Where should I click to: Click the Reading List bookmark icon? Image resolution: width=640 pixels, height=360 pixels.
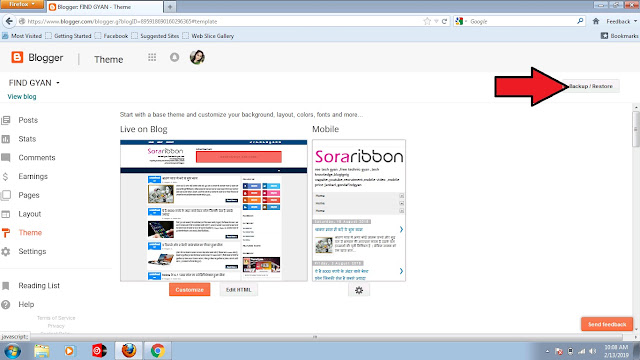click(x=6, y=286)
